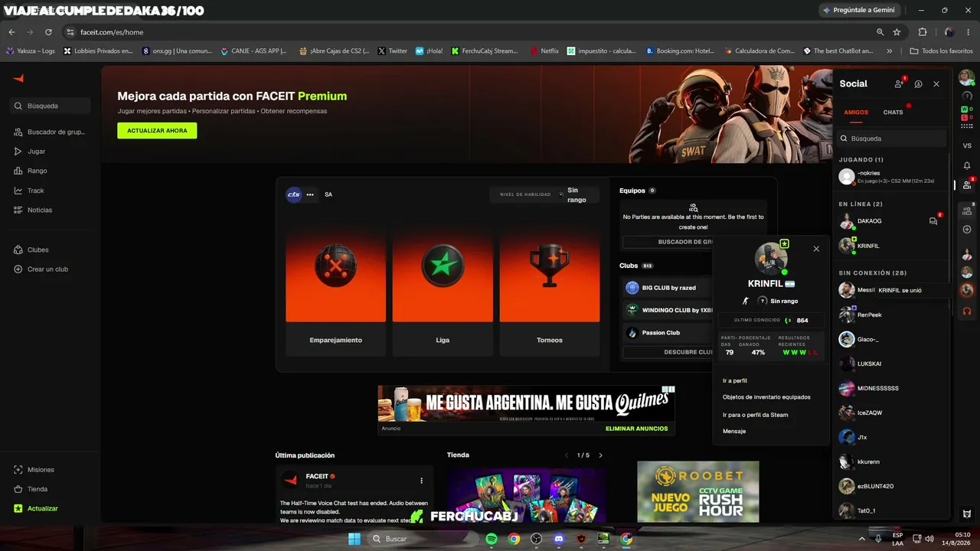980x551 pixels.
Task: Select offline friend LUKSKAI
Action: click(x=892, y=364)
